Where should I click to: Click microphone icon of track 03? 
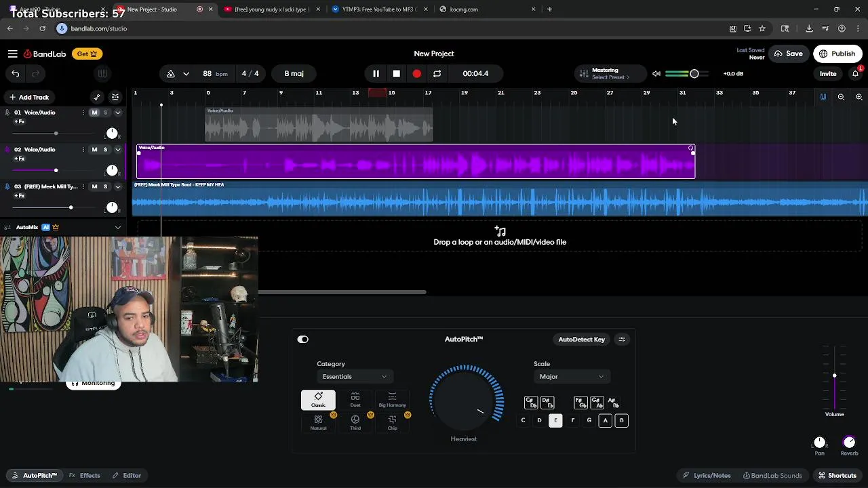[7, 186]
